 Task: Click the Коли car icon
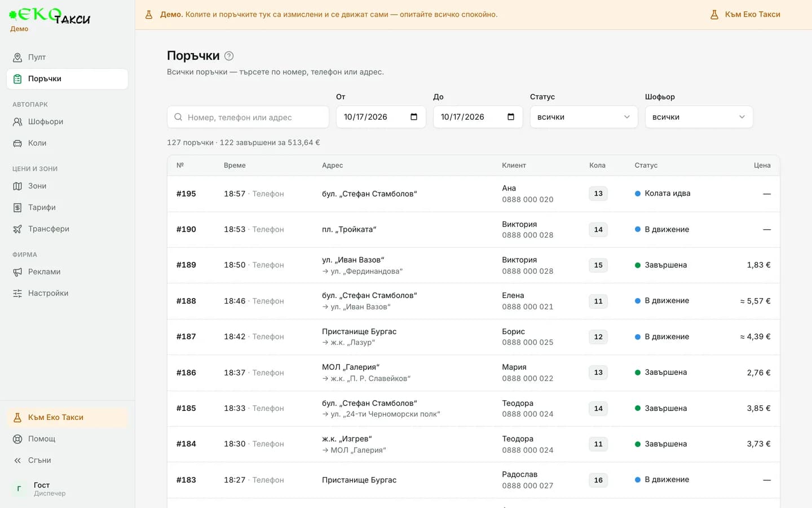click(17, 143)
